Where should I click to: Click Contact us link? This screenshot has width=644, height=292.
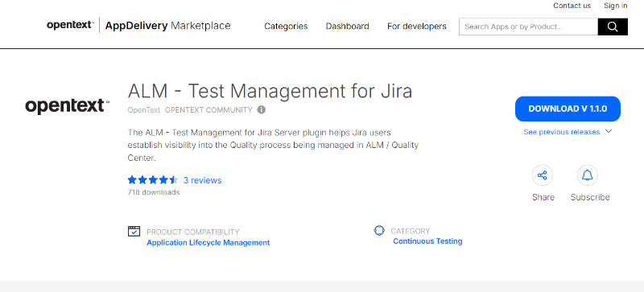tap(572, 6)
